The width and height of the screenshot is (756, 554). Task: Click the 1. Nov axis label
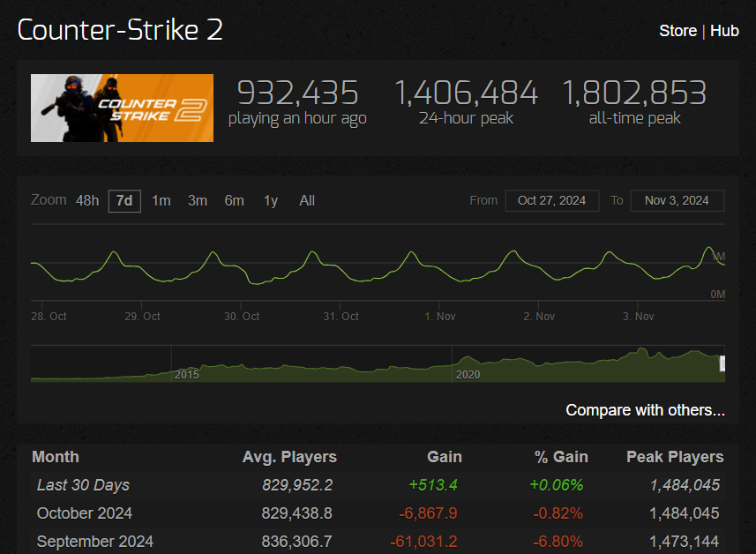point(439,317)
